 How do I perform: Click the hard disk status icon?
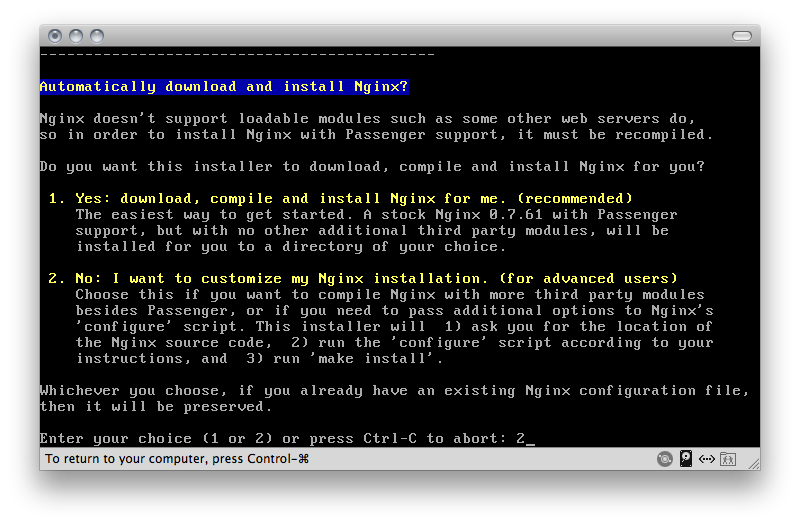[x=686, y=459]
